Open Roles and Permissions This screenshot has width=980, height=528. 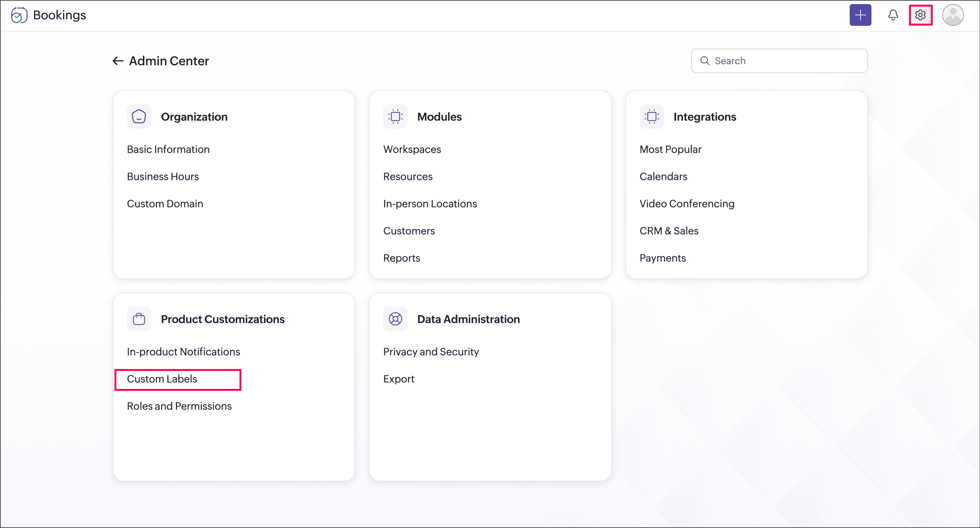[x=179, y=406]
